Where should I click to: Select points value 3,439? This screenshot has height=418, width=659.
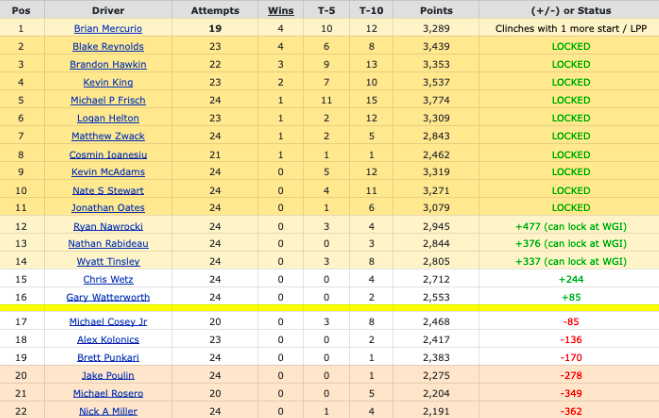(436, 47)
